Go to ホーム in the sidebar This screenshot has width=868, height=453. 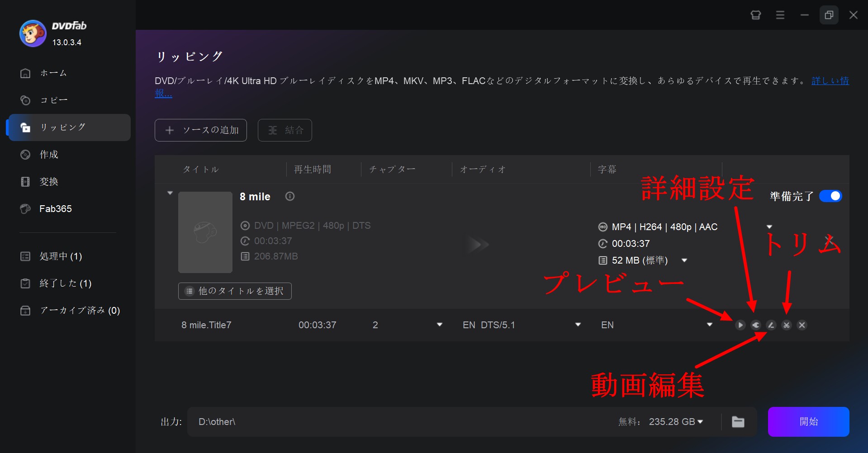click(x=69, y=73)
